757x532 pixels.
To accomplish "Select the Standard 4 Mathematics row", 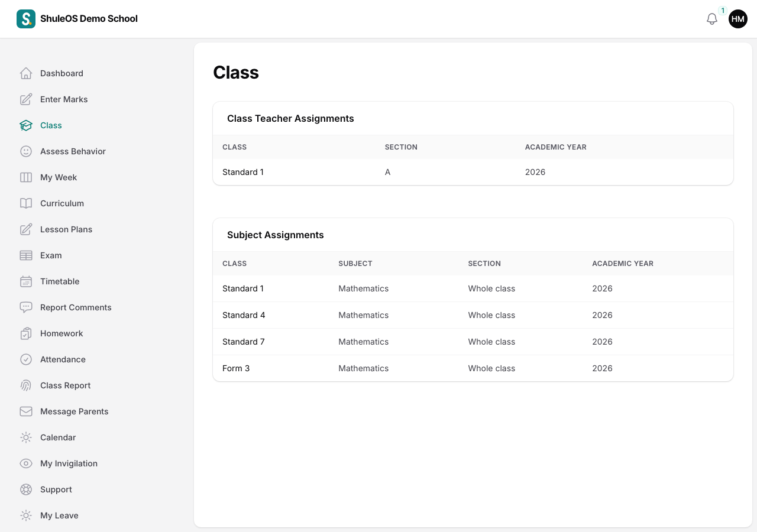I will [x=473, y=315].
